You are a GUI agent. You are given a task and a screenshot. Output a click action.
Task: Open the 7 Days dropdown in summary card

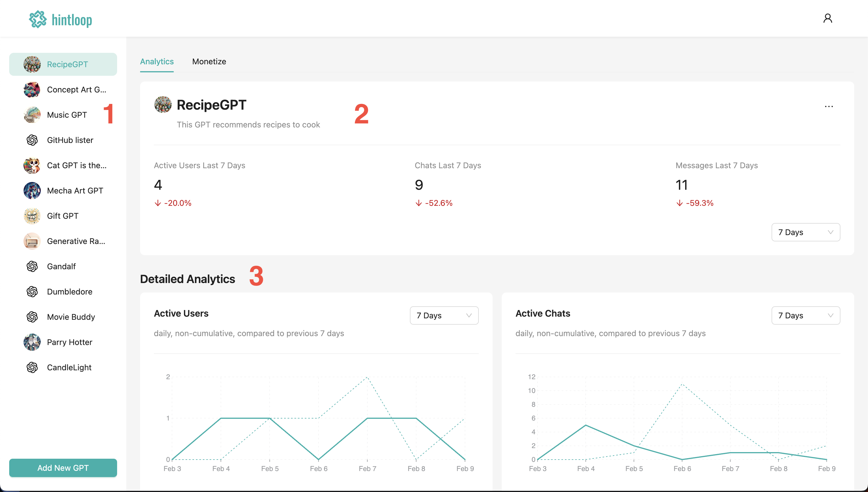coord(805,232)
